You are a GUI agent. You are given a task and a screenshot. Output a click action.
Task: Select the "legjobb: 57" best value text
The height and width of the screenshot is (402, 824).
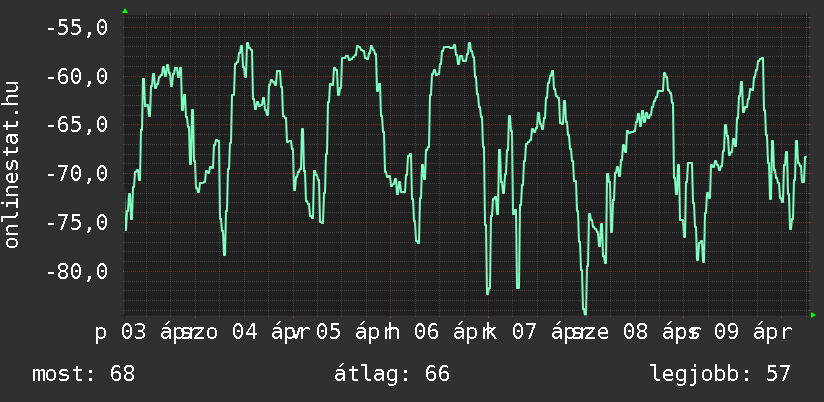point(720,374)
